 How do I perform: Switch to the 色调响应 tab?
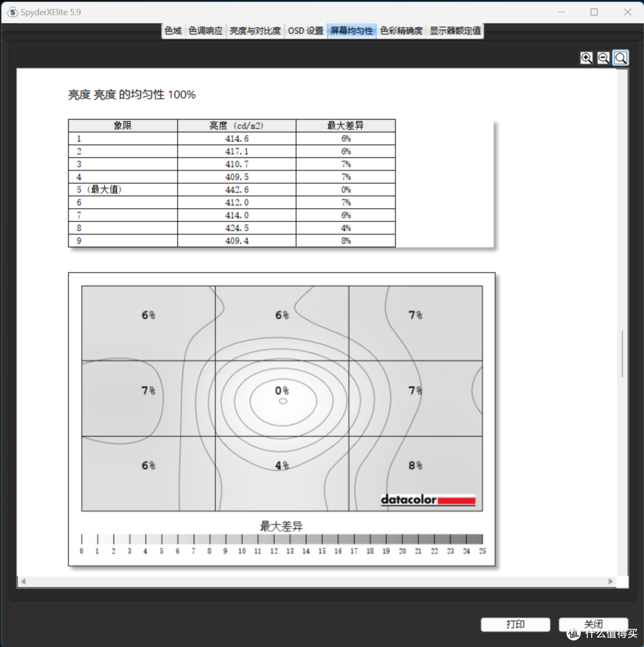pyautogui.click(x=206, y=30)
